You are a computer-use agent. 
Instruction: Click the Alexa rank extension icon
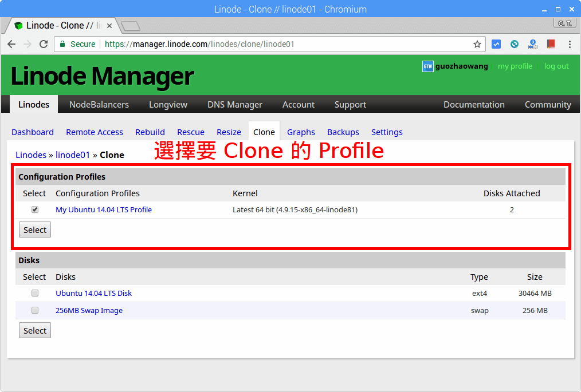point(532,44)
